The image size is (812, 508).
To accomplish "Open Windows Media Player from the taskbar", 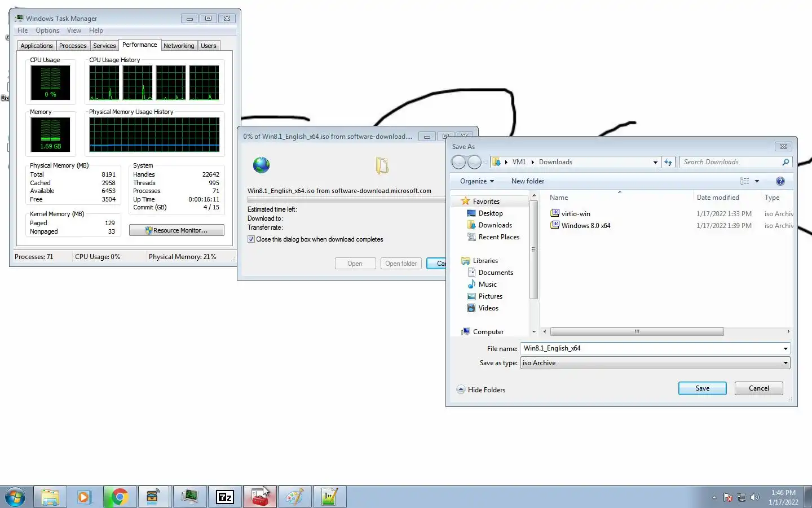I will point(84,497).
